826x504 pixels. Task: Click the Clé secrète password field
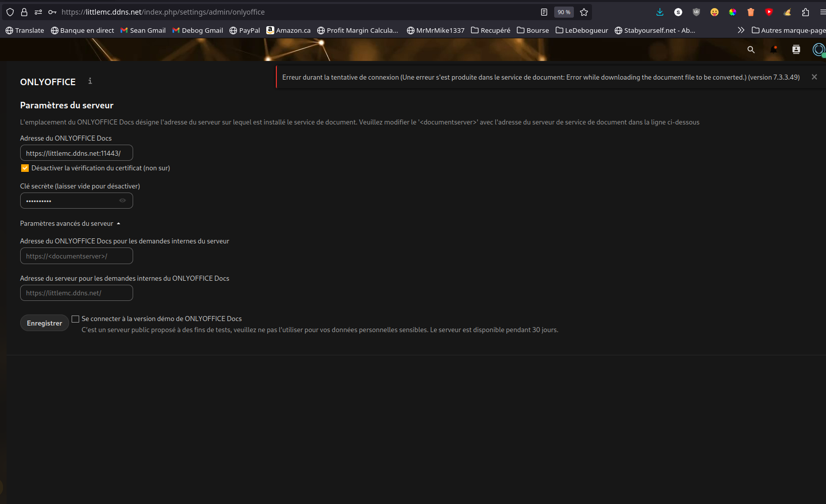(x=77, y=201)
